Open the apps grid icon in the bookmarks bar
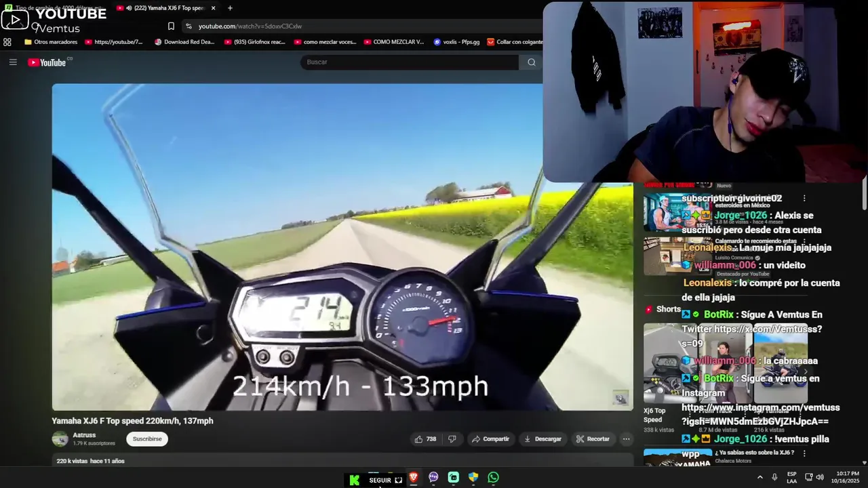Image resolution: width=868 pixels, height=488 pixels. (7, 42)
